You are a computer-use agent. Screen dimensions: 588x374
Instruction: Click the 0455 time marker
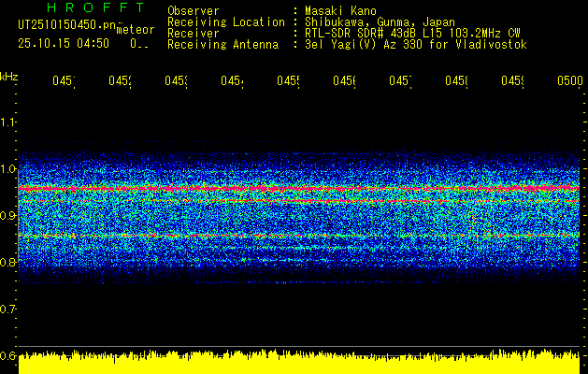288,80
